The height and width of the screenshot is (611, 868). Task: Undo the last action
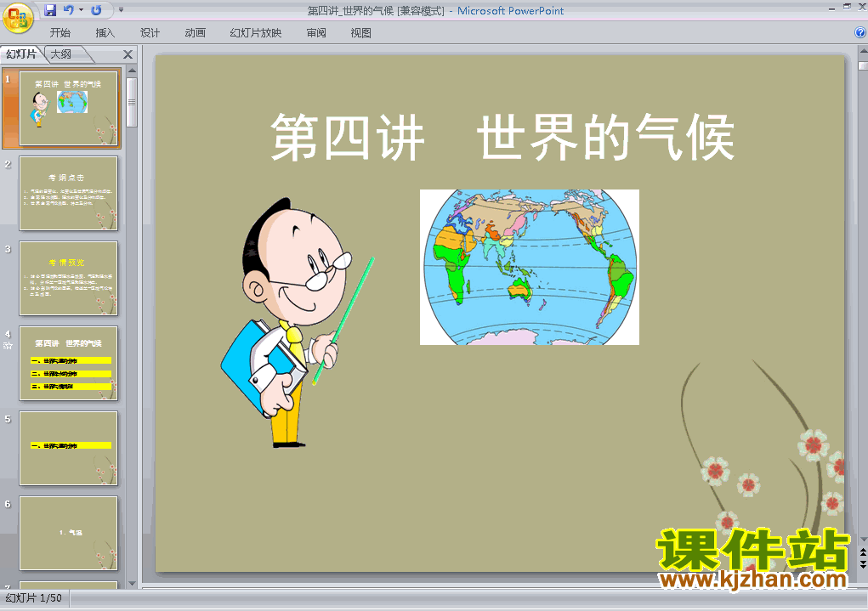[69, 10]
